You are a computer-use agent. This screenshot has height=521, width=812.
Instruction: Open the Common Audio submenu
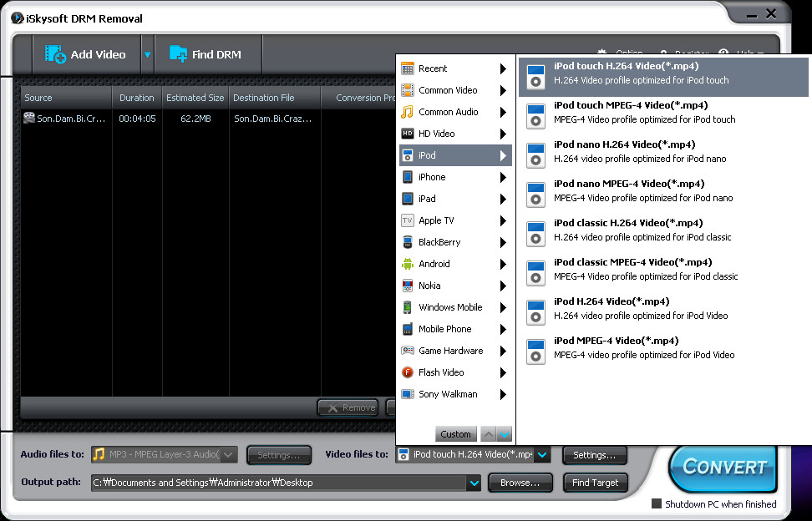pos(456,112)
